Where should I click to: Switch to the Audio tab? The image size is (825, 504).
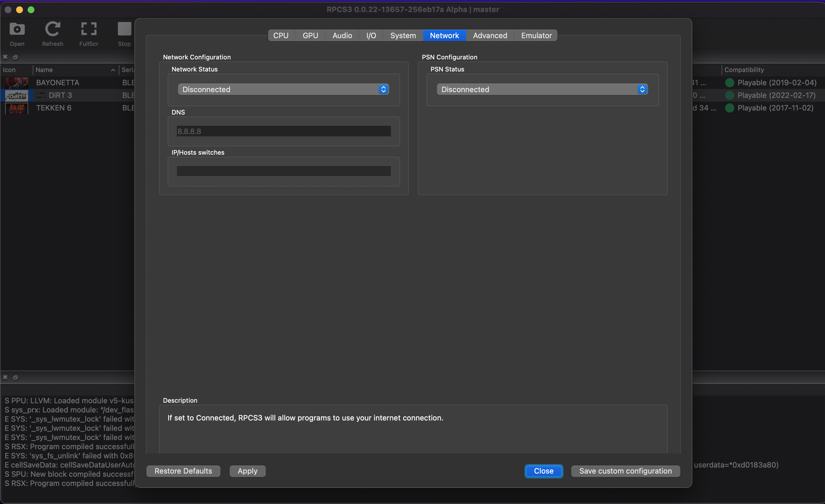342,36
